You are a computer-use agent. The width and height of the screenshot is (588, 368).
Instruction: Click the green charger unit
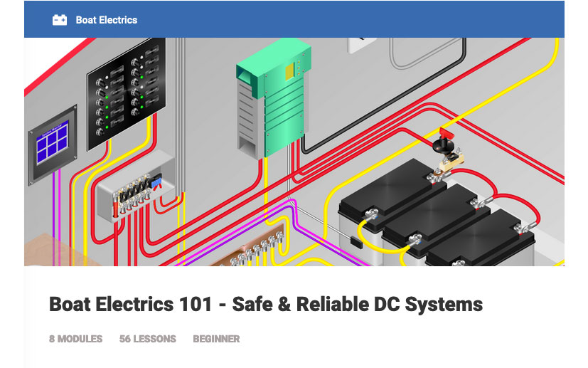tap(274, 100)
